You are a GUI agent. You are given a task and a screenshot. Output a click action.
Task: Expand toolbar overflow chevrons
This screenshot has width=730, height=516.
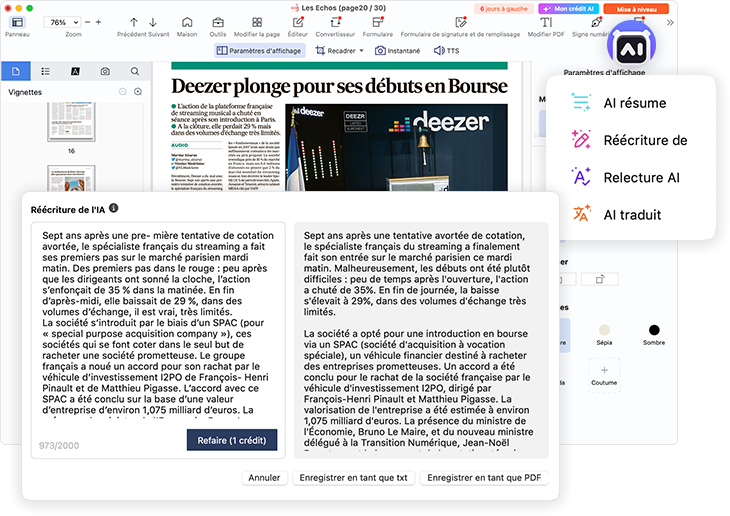click(669, 22)
